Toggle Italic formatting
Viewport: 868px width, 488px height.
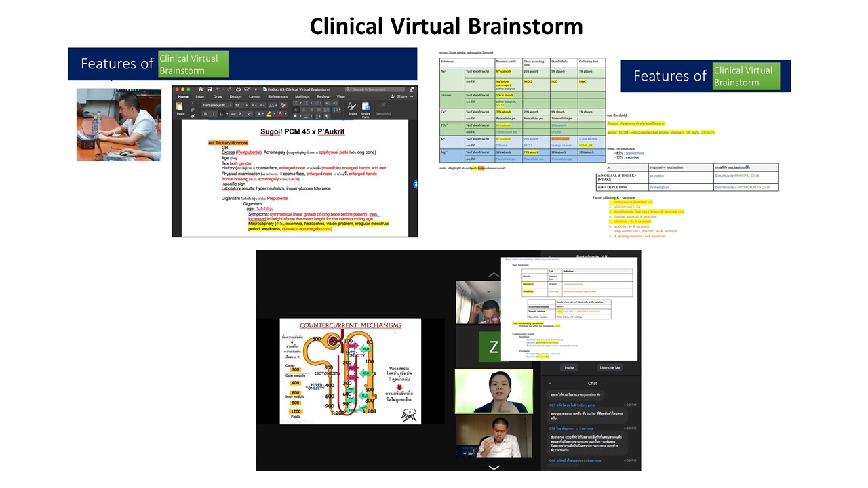(x=213, y=114)
